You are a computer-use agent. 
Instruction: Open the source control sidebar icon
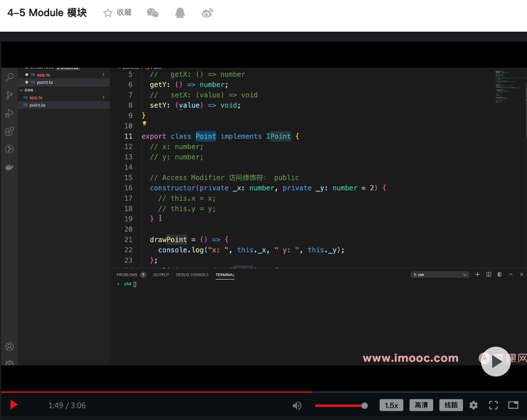coord(9,95)
